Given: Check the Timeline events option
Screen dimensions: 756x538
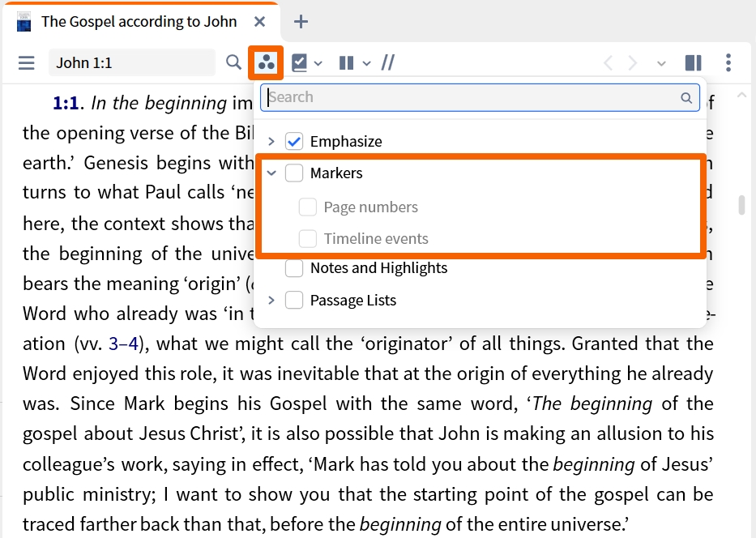Looking at the screenshot, I should [x=308, y=238].
